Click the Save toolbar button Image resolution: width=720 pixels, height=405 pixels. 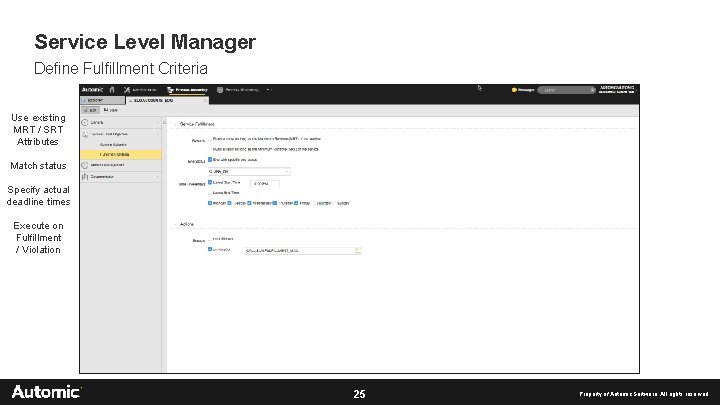[x=111, y=110]
